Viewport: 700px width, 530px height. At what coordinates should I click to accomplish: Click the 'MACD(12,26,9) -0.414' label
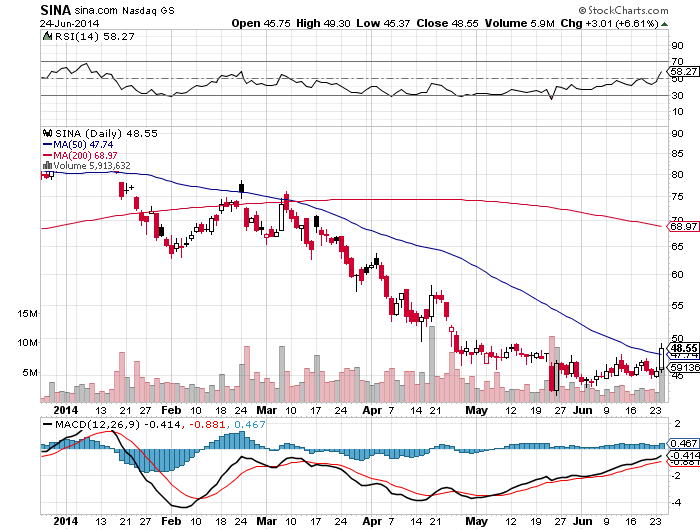pos(118,425)
